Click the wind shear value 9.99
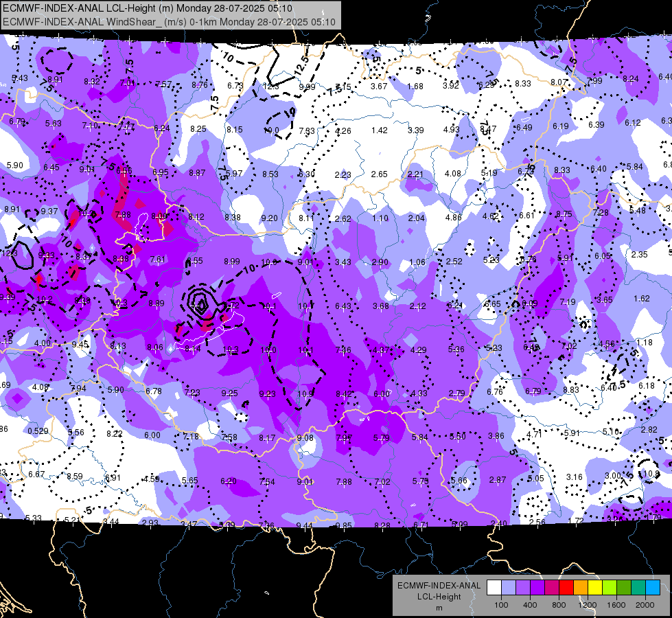This screenshot has width=672, height=618. [308, 87]
